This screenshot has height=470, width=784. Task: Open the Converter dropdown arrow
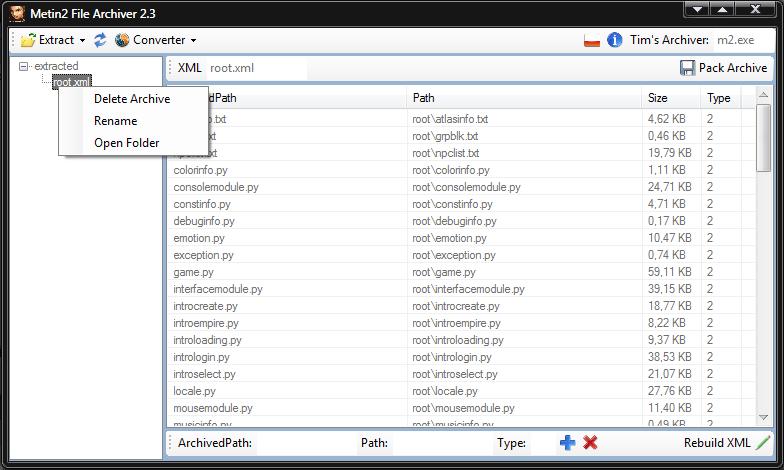point(194,40)
